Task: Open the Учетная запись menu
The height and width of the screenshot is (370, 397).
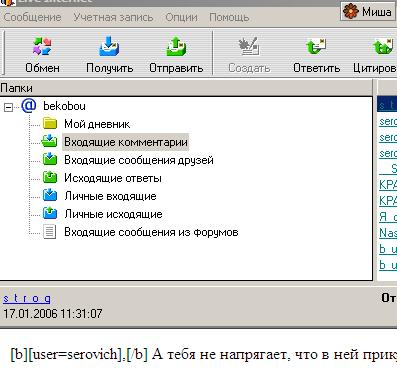Action: 113,17
